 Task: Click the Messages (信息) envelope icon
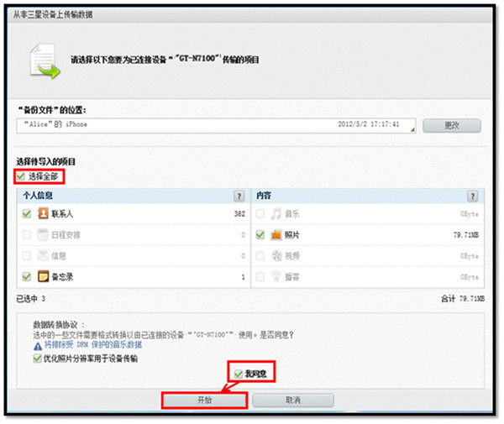click(43, 255)
